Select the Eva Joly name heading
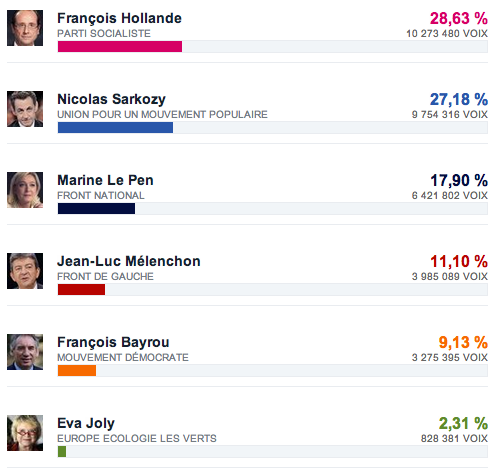 click(x=86, y=424)
